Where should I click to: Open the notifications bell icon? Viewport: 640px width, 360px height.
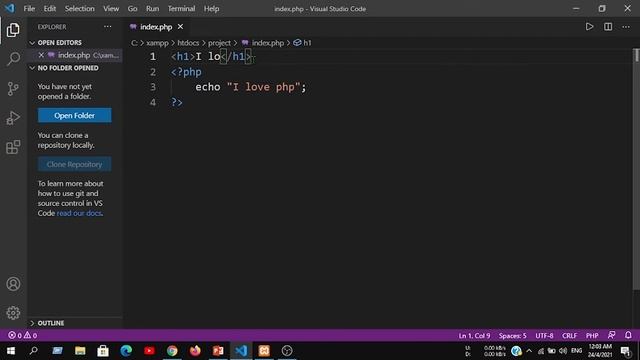[628, 335]
